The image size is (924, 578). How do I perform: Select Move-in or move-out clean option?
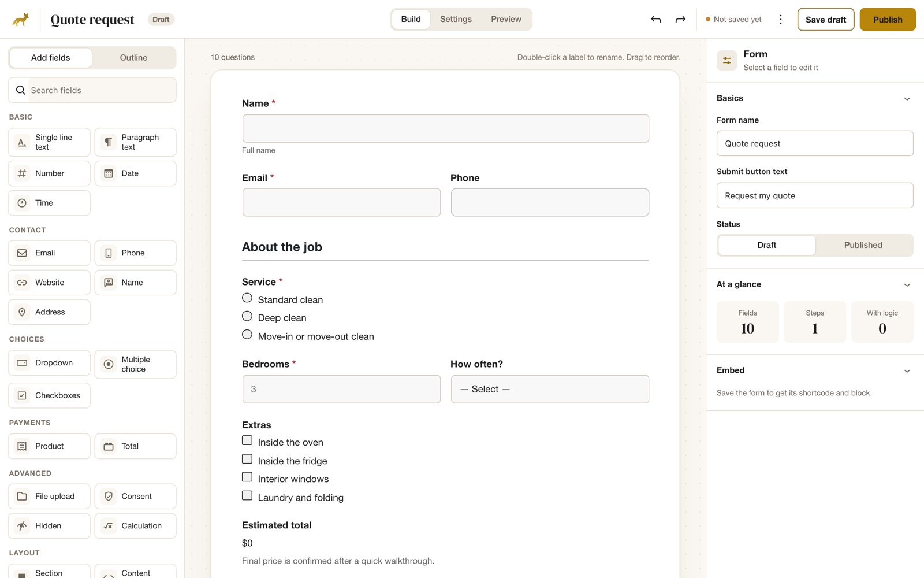[x=247, y=335]
